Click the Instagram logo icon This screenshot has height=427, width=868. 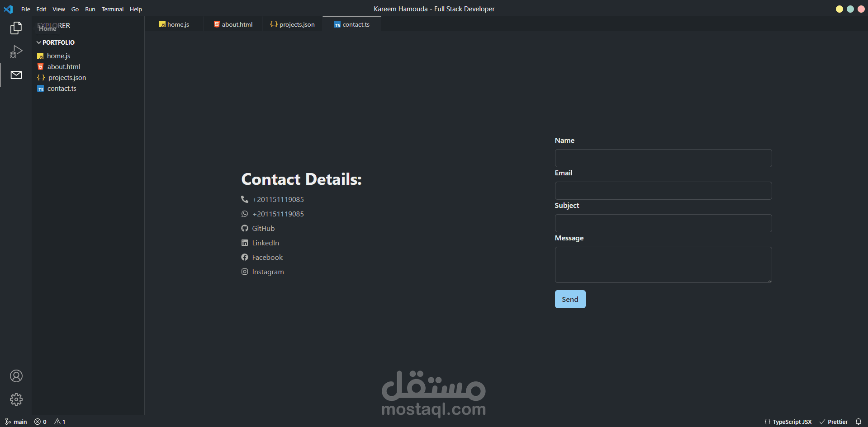coord(245,272)
